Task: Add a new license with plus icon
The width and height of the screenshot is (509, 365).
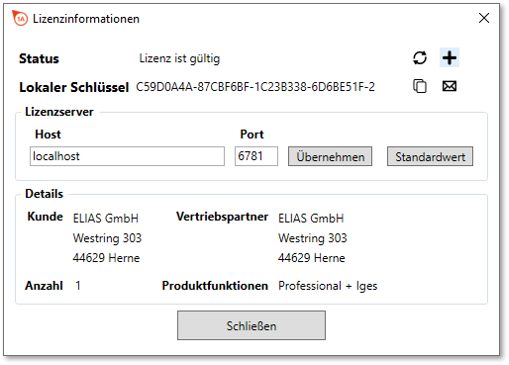Action: 449,58
